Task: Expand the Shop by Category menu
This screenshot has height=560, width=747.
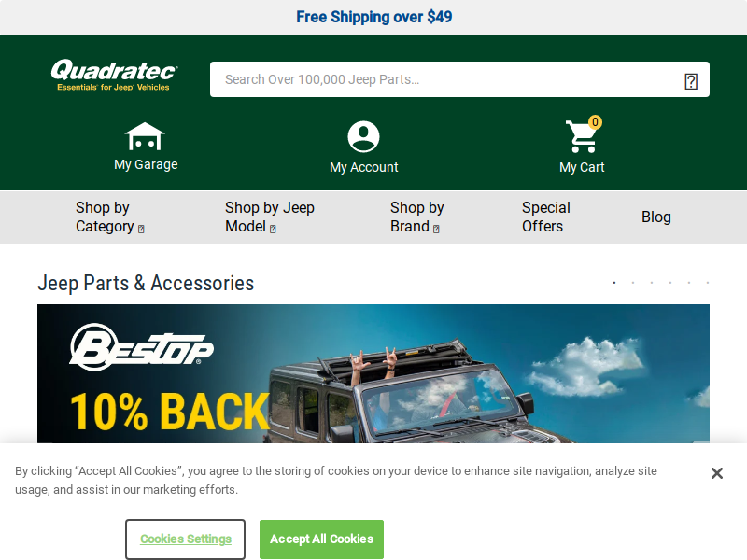Action: pos(109,217)
